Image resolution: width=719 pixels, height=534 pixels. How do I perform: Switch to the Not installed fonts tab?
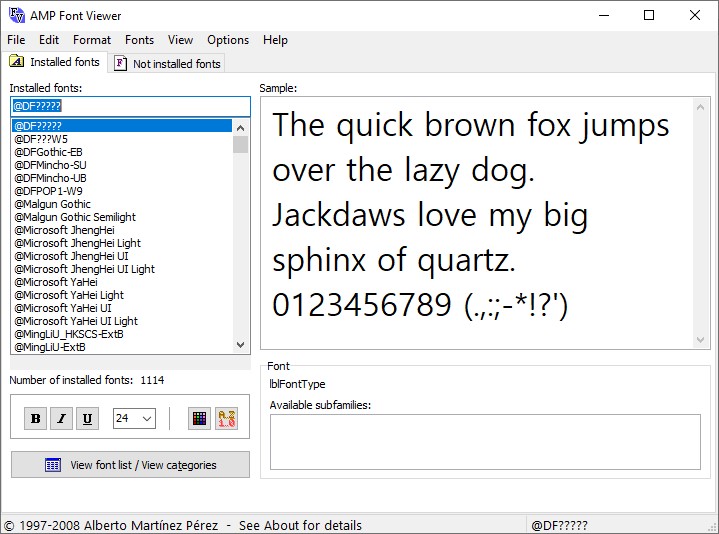(x=167, y=63)
